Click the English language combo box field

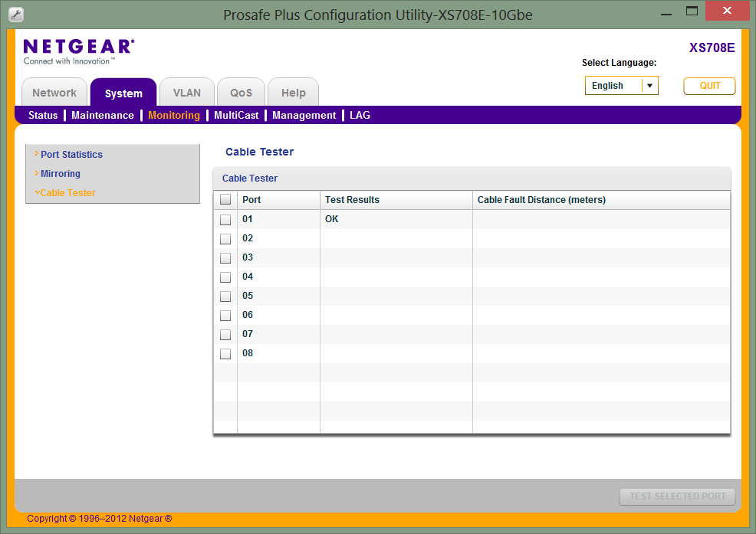pos(622,86)
